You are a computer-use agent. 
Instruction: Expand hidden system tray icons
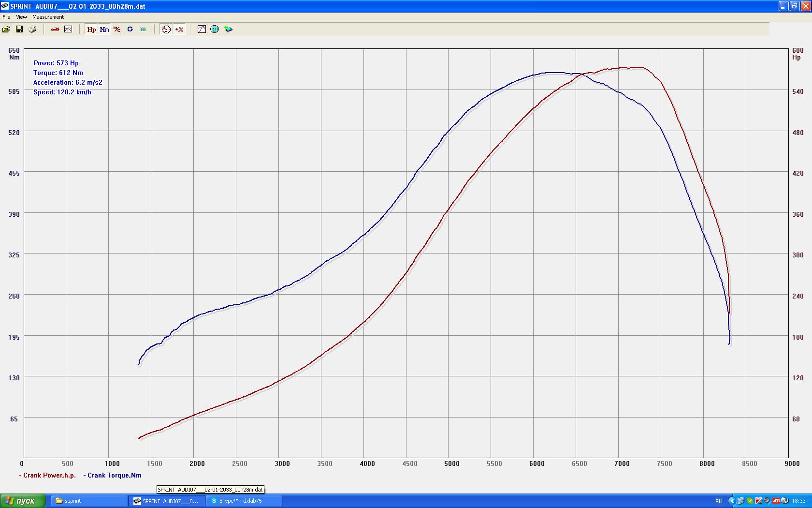click(731, 501)
